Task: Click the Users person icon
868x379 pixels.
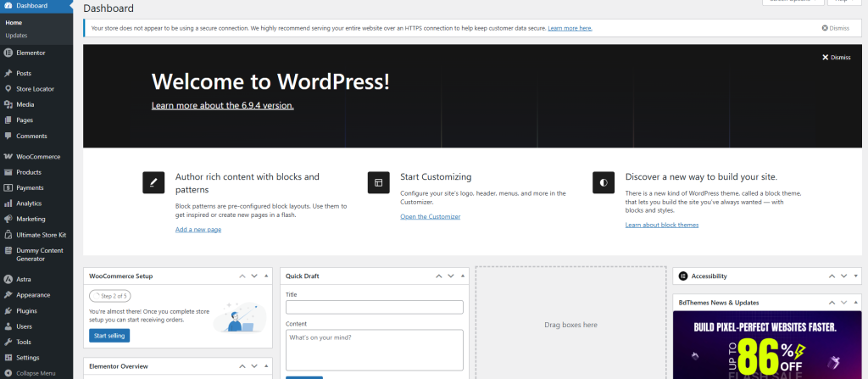Action: tap(8, 326)
